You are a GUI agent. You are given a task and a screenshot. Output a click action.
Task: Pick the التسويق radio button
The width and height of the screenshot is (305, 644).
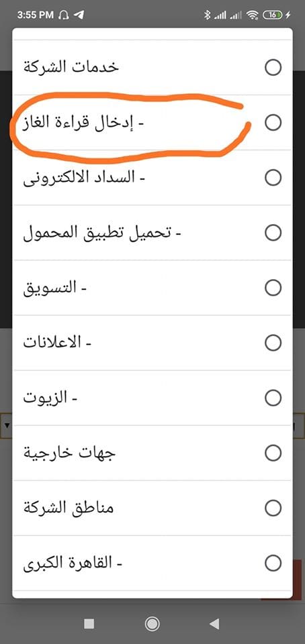273,288
